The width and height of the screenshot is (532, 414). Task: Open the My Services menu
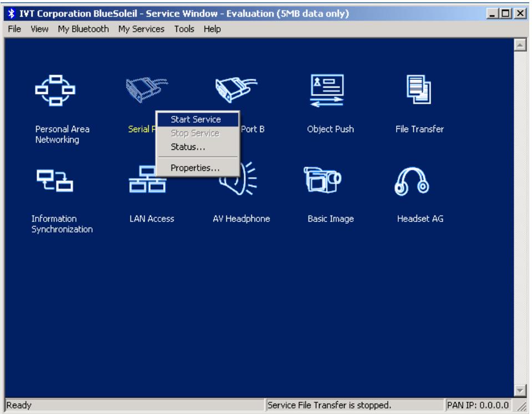pyautogui.click(x=141, y=29)
